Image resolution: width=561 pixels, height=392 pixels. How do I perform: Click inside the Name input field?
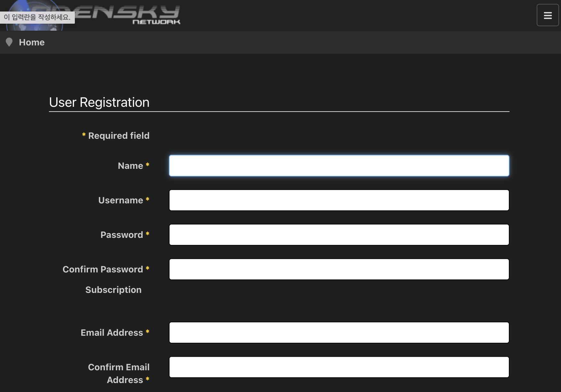339,165
